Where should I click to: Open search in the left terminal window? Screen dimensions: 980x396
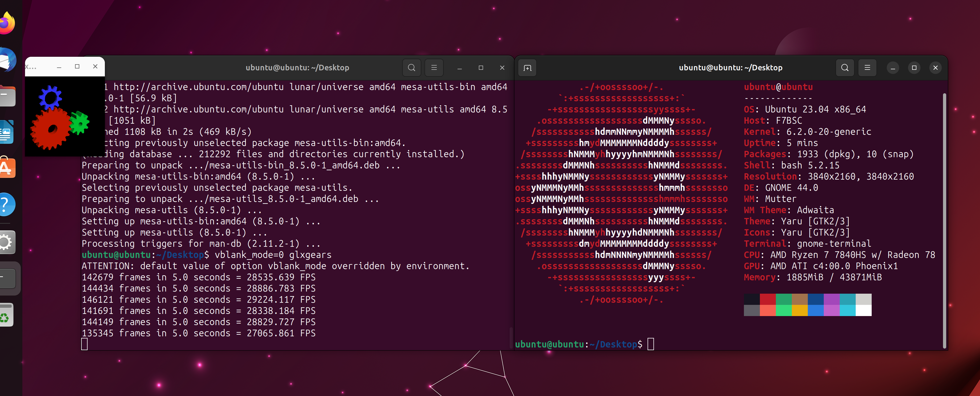[411, 68]
